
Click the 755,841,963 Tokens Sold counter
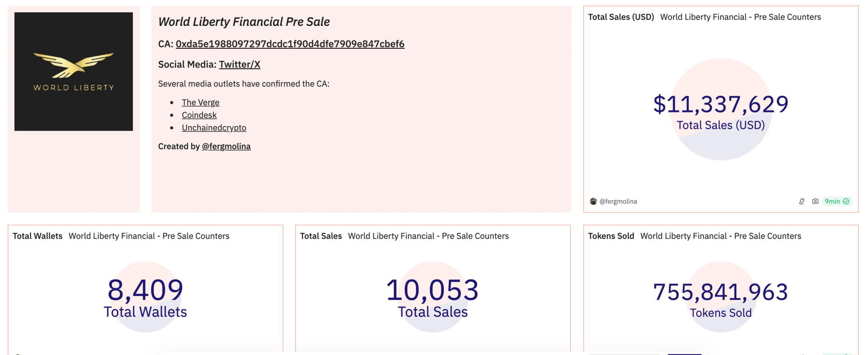[x=721, y=292]
